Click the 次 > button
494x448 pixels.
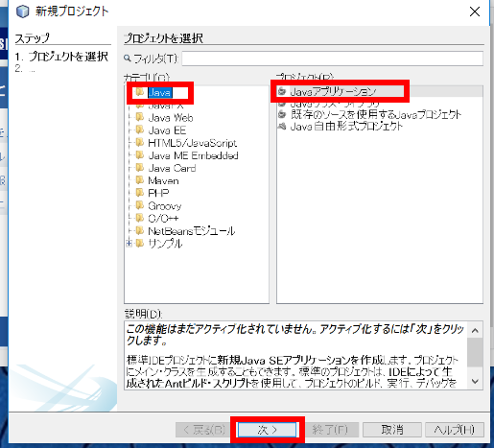tap(268, 430)
